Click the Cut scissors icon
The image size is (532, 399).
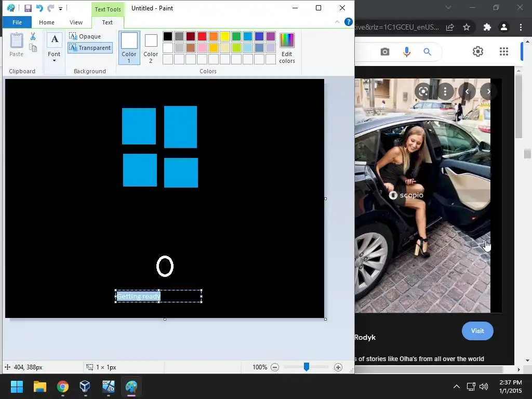pyautogui.click(x=33, y=36)
